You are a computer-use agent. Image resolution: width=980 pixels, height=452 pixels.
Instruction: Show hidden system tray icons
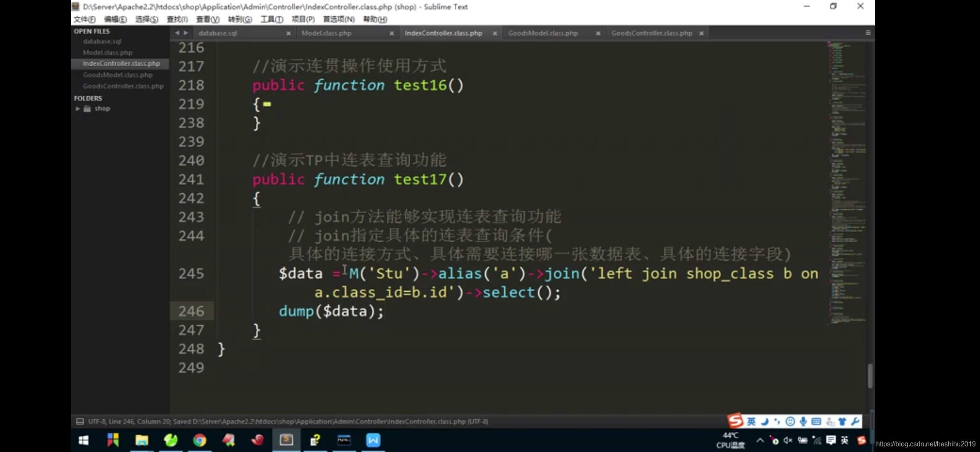760,440
